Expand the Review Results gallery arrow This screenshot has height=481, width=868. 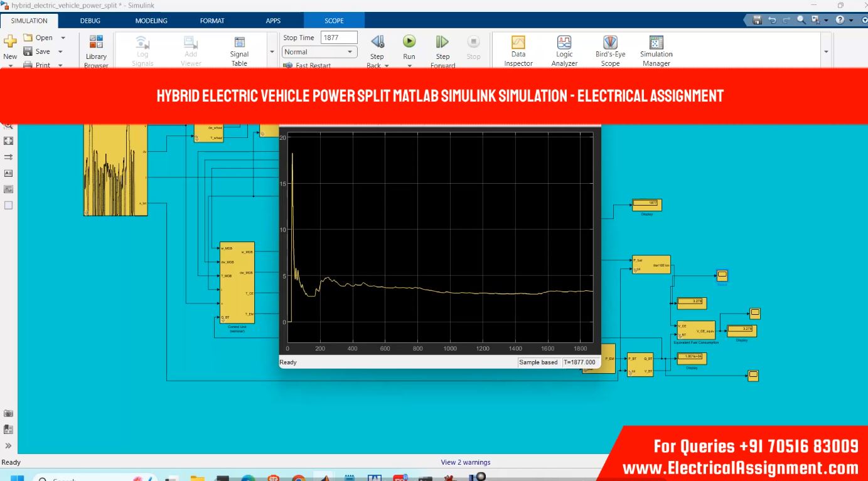point(825,52)
